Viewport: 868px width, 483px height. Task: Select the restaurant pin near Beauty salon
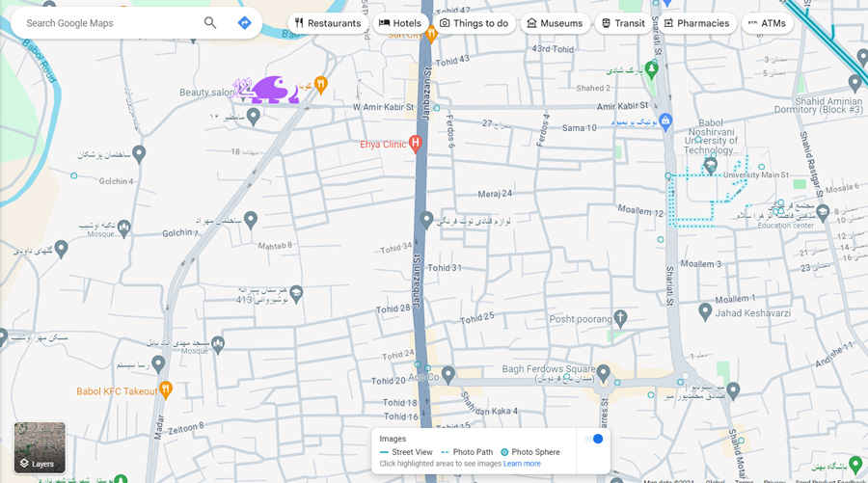tap(320, 85)
